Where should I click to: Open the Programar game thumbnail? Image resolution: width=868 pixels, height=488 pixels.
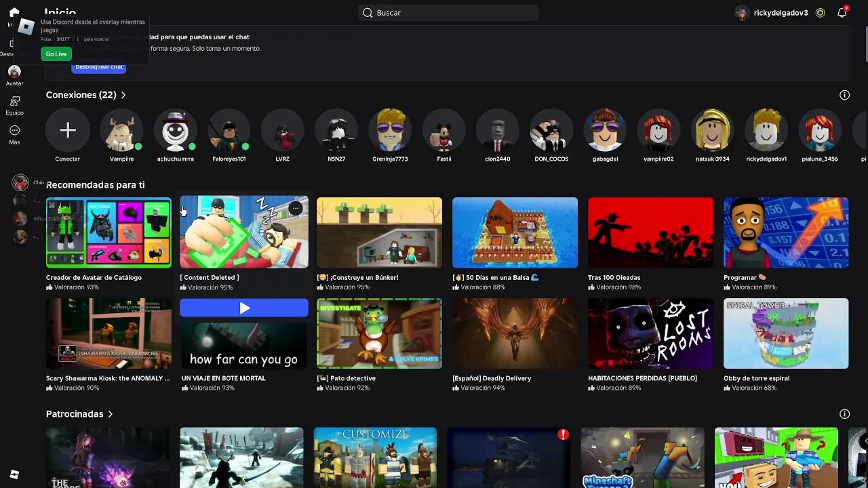[786, 232]
